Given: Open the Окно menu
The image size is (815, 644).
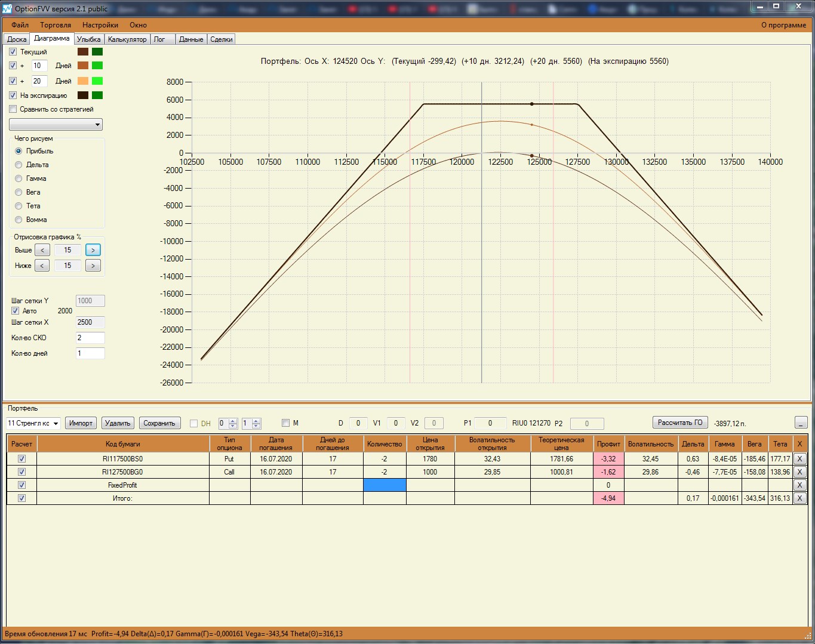Looking at the screenshot, I should 138,25.
